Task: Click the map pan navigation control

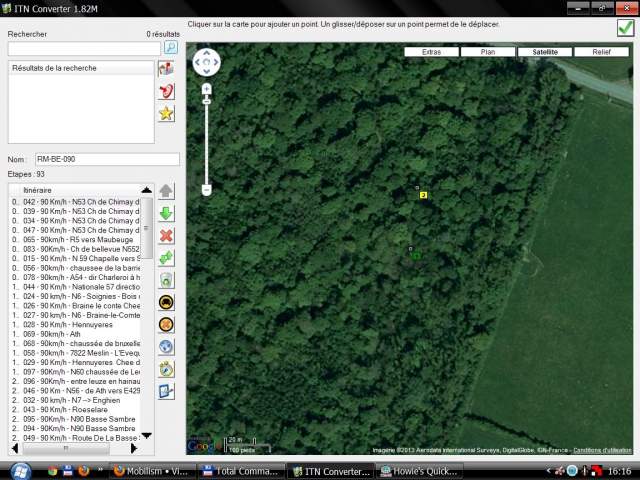Action: pyautogui.click(x=206, y=62)
